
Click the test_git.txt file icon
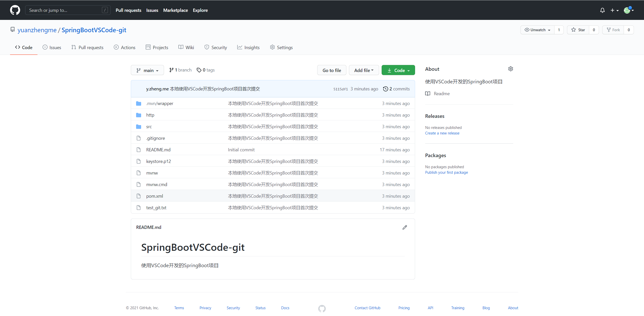click(139, 208)
